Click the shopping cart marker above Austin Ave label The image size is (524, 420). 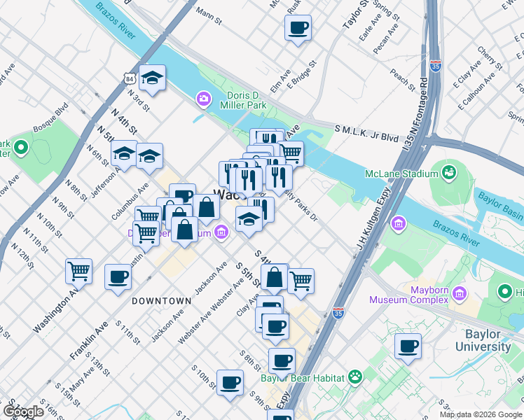(146, 234)
